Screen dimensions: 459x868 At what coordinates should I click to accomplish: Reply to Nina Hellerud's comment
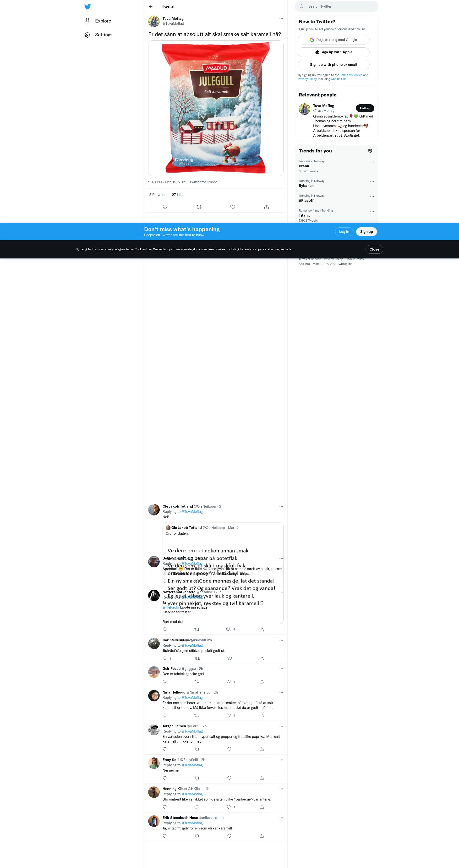click(x=164, y=715)
